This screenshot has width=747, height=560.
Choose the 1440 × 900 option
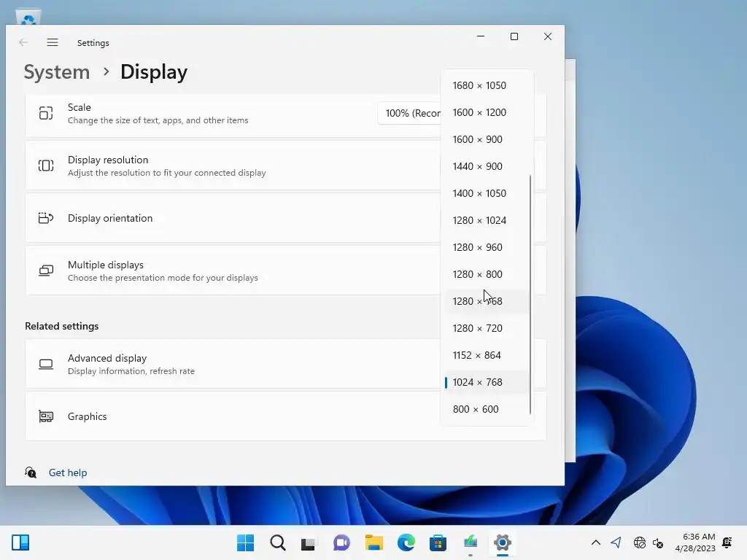tap(486, 167)
